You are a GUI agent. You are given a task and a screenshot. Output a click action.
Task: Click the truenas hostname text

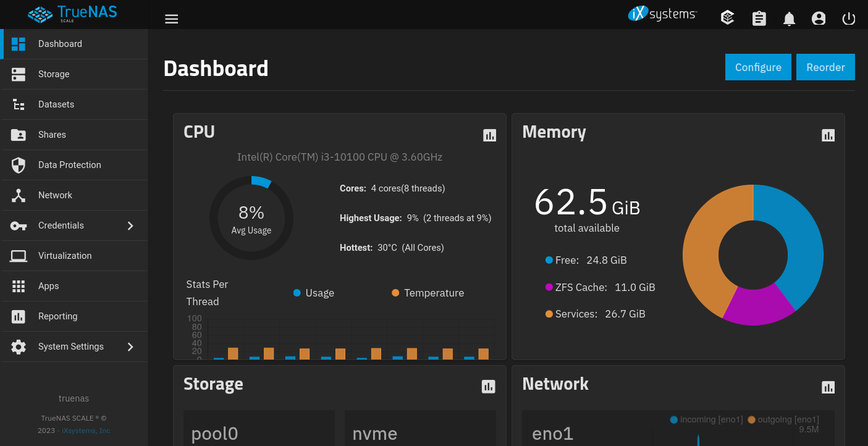(74, 398)
